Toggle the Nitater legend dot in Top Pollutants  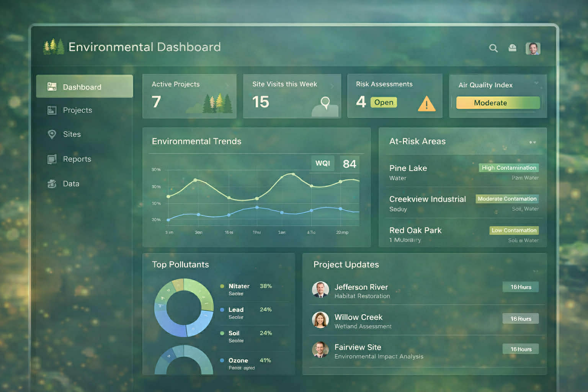click(221, 286)
